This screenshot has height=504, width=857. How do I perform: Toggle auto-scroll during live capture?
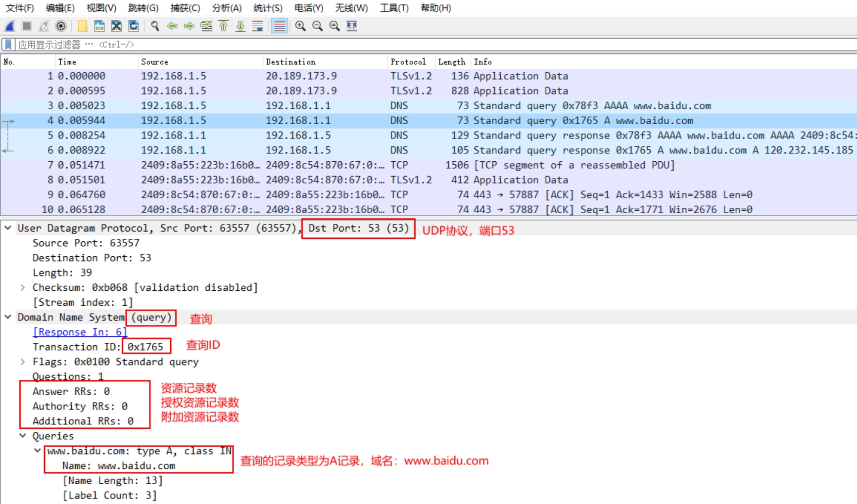[x=258, y=26]
